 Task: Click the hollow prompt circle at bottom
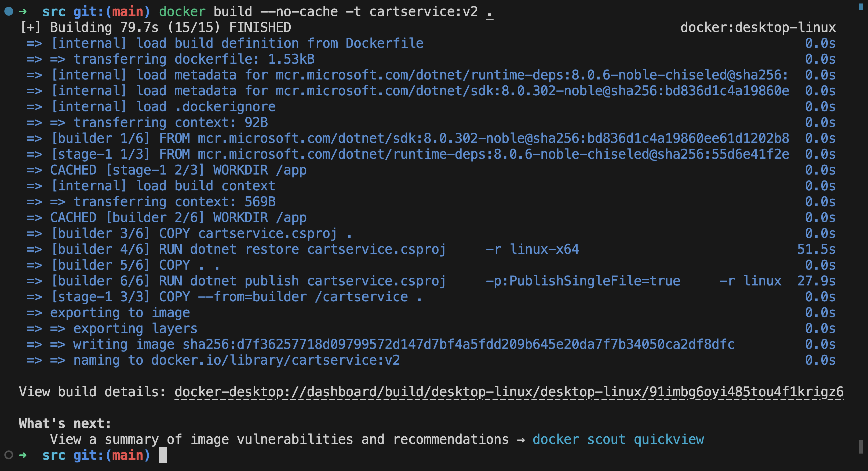(8, 455)
